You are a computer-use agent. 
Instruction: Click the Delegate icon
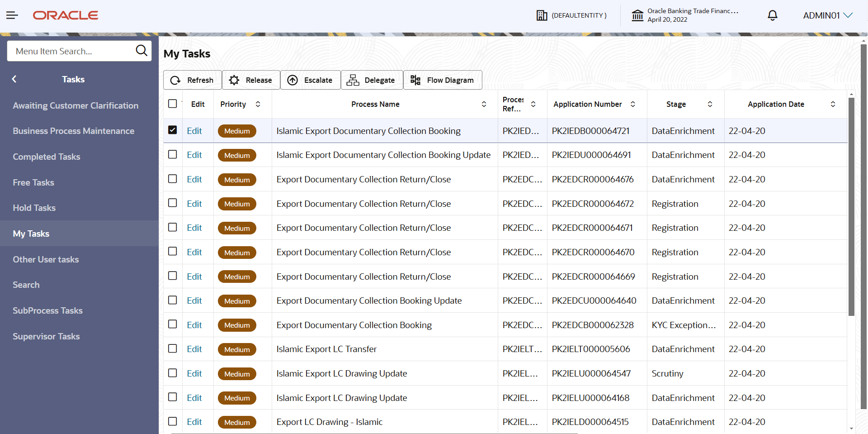click(353, 80)
